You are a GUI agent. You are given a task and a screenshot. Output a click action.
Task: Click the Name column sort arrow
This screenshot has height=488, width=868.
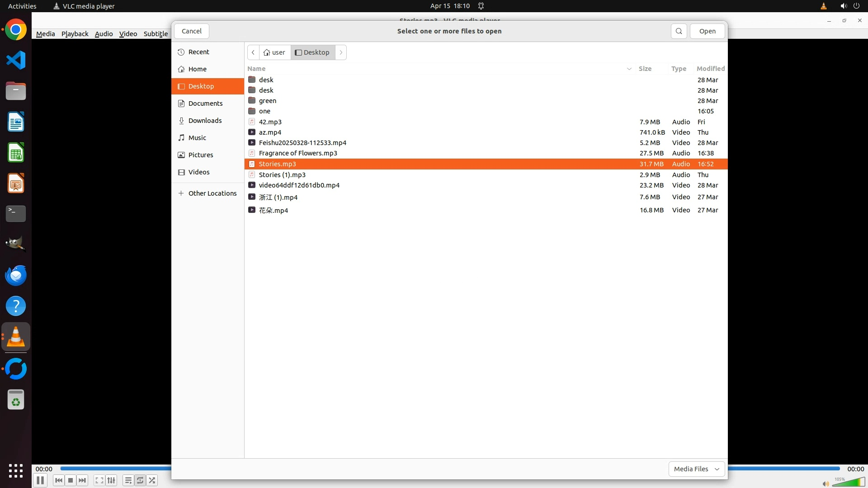629,69
